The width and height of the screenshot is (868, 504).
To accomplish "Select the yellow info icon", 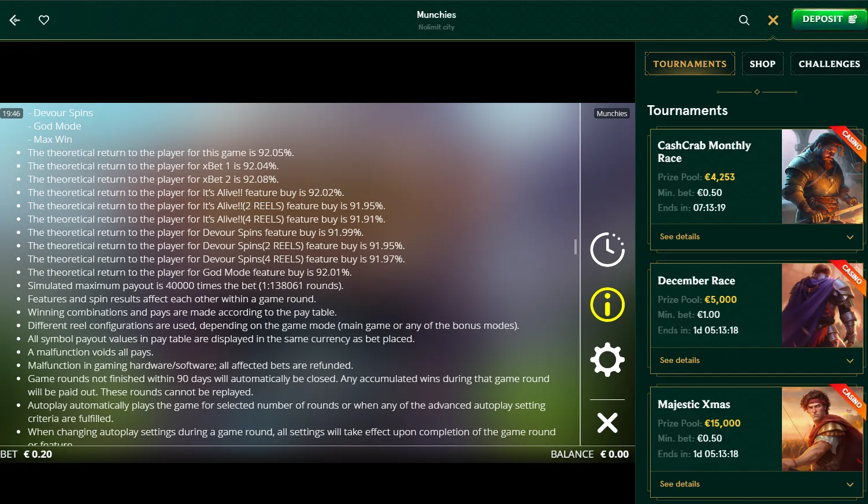I will (x=607, y=305).
